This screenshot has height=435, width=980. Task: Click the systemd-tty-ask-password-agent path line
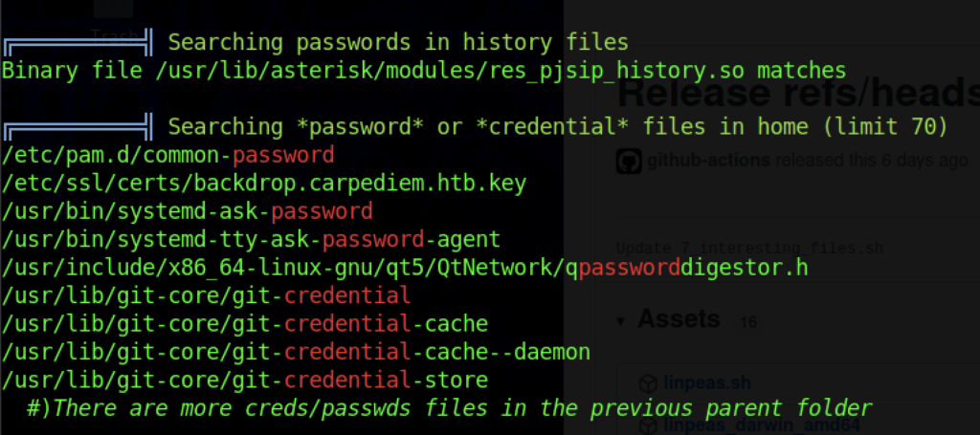click(x=252, y=239)
